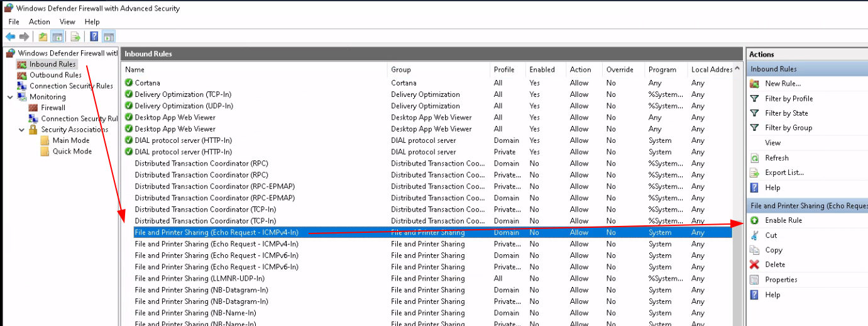Click the Connection Security Rules tree icon under root

(x=22, y=86)
